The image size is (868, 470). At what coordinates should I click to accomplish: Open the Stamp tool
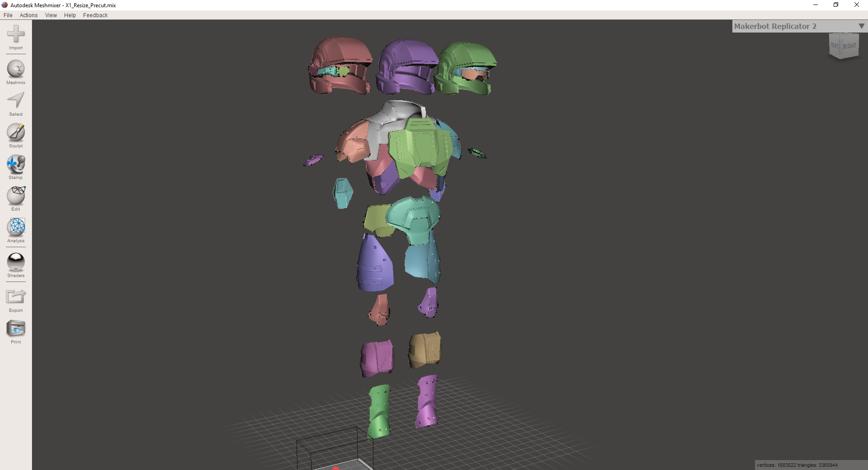(16, 167)
